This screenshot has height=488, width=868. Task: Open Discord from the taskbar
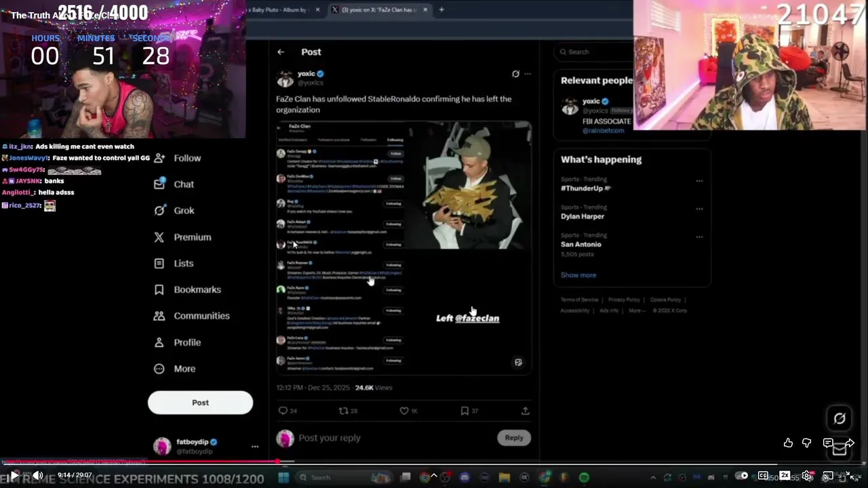[x=465, y=477]
